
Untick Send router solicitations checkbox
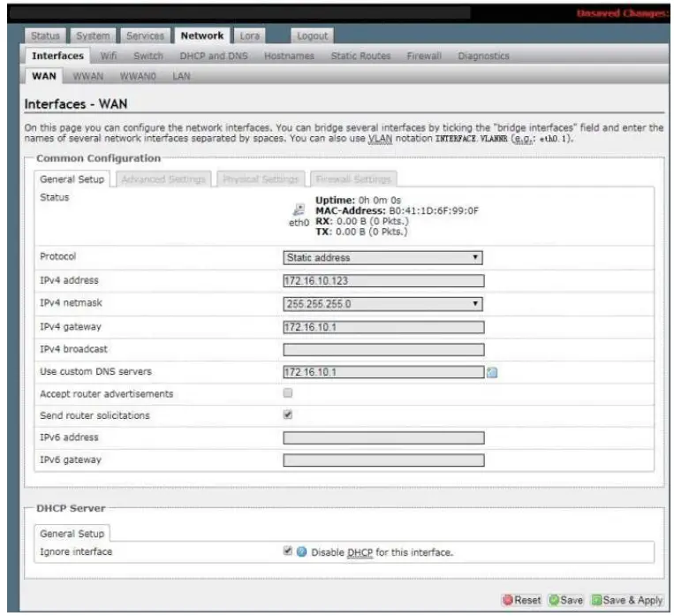tap(288, 414)
